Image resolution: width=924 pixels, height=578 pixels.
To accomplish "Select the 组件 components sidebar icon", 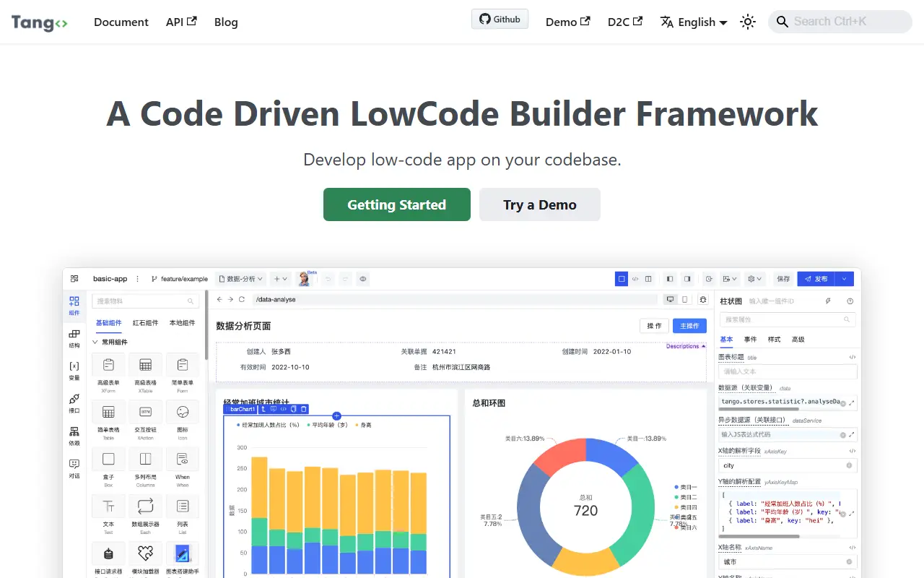I will click(74, 306).
